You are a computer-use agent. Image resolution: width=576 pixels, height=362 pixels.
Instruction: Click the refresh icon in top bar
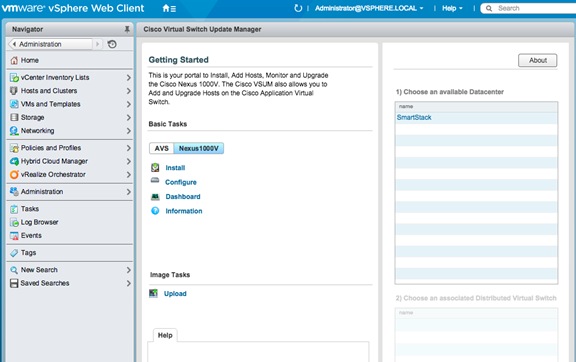click(298, 8)
